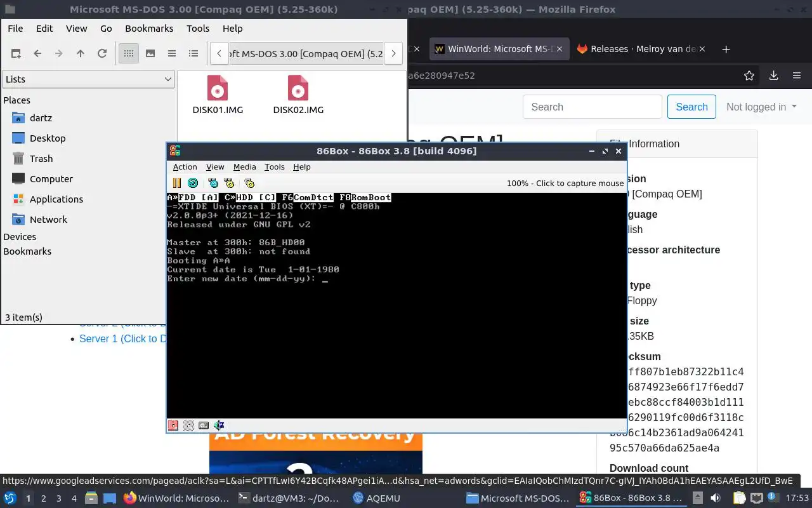
Task: Open AQEMU from the taskbar
Action: 377,498
